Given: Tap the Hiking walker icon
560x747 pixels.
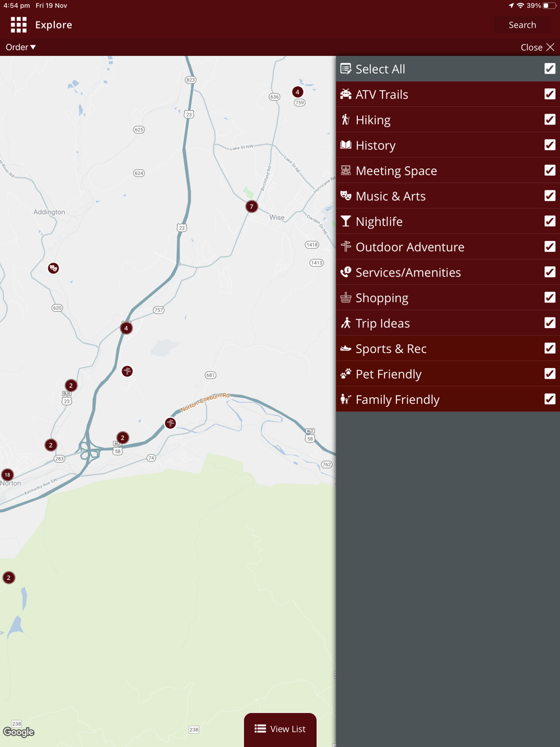Looking at the screenshot, I should pos(346,119).
